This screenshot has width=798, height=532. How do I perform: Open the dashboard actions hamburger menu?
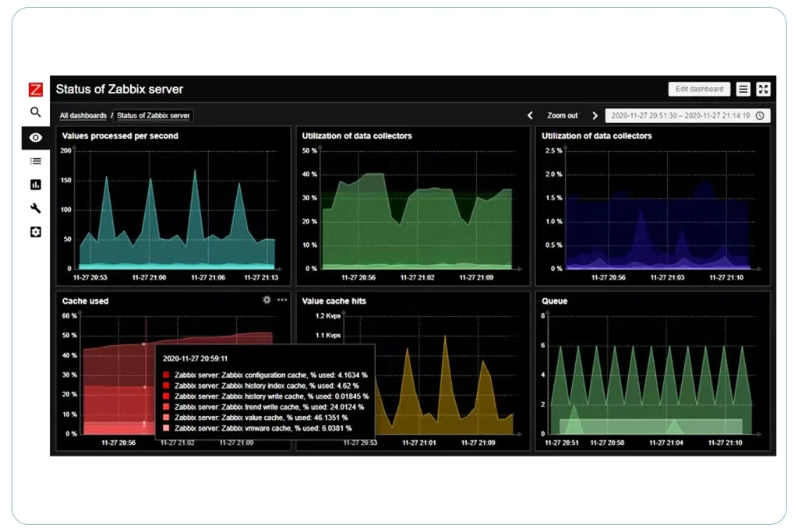(x=743, y=89)
